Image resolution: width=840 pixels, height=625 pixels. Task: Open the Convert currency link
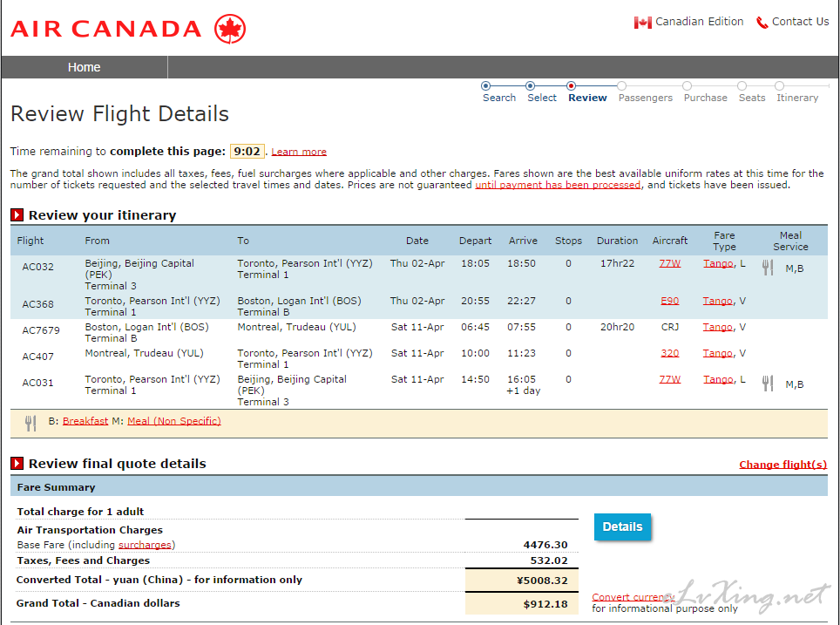[633, 597]
